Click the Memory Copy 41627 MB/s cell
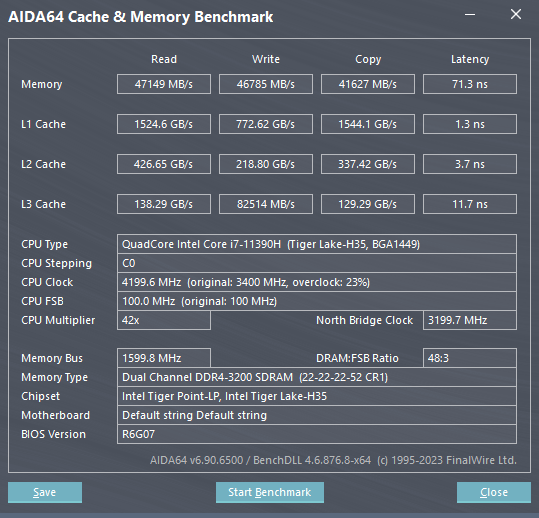The width and height of the screenshot is (539, 518). tap(368, 84)
